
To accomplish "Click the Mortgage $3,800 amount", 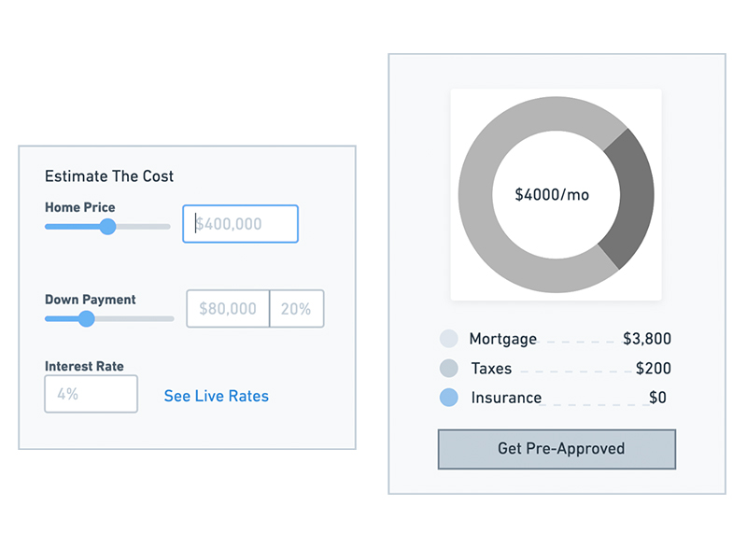I will pos(646,339).
